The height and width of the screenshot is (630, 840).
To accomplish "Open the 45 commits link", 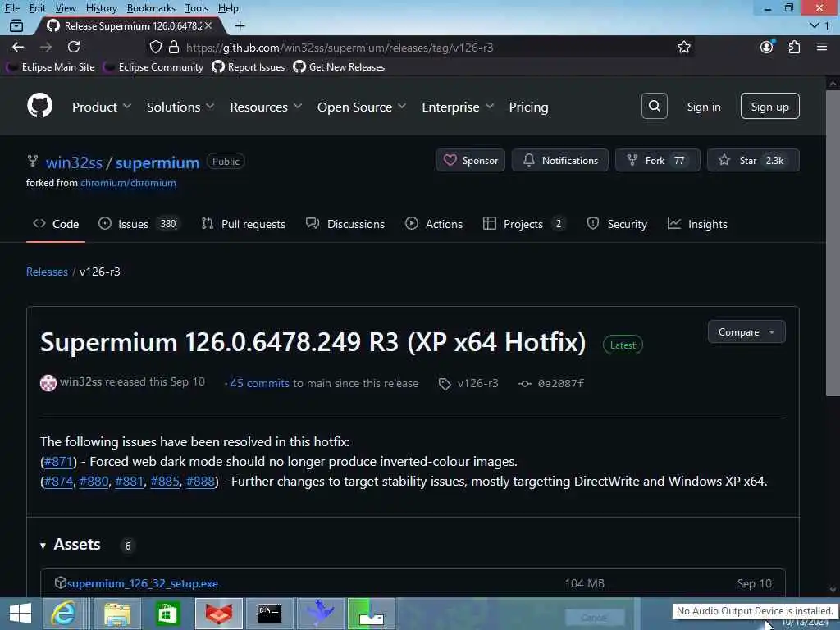I will coord(259,384).
